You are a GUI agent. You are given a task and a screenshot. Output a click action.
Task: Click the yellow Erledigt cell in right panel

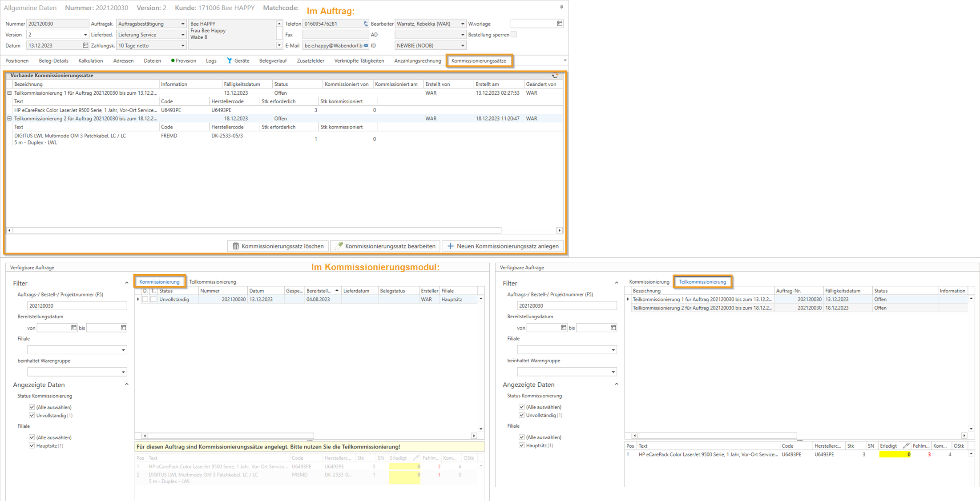(x=894, y=454)
